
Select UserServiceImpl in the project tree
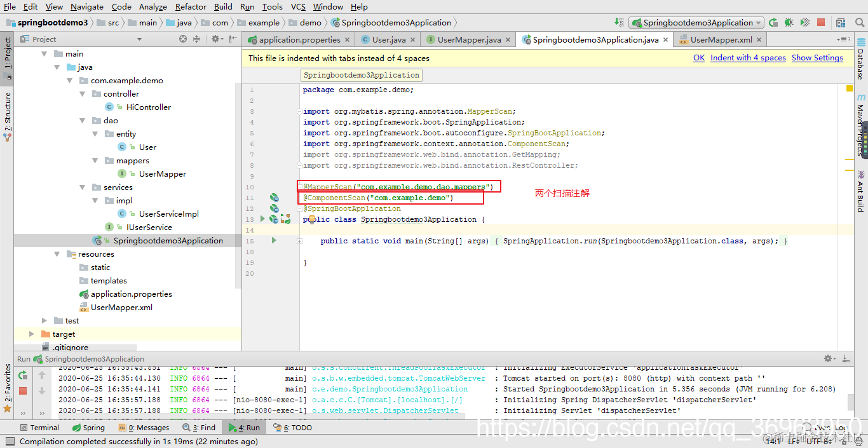tap(169, 214)
